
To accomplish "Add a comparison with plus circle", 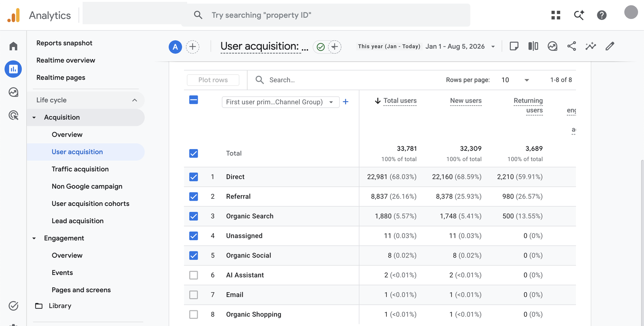I will (x=193, y=47).
